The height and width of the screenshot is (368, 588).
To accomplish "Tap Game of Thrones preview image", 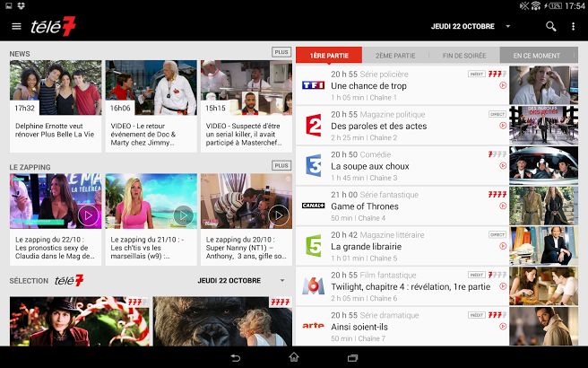I will [x=543, y=206].
